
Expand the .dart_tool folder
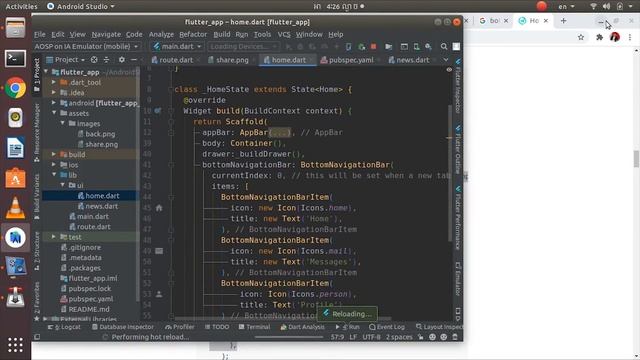pos(53,82)
